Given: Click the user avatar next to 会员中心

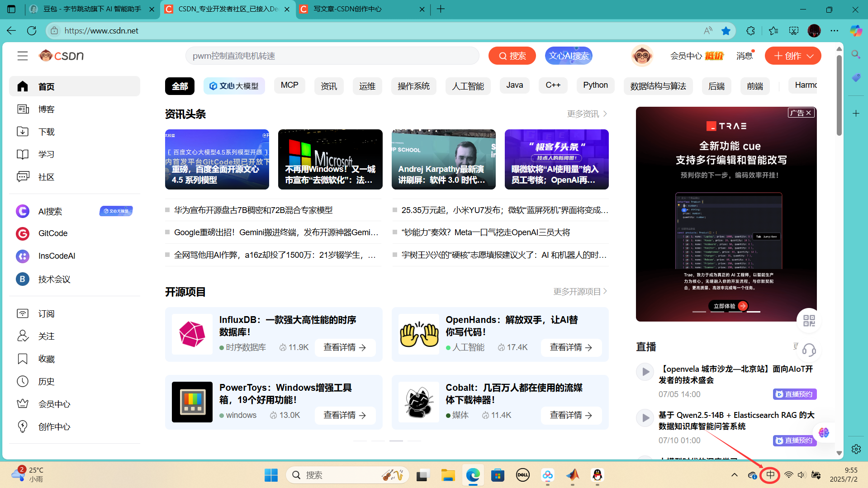Looking at the screenshot, I should [642, 55].
